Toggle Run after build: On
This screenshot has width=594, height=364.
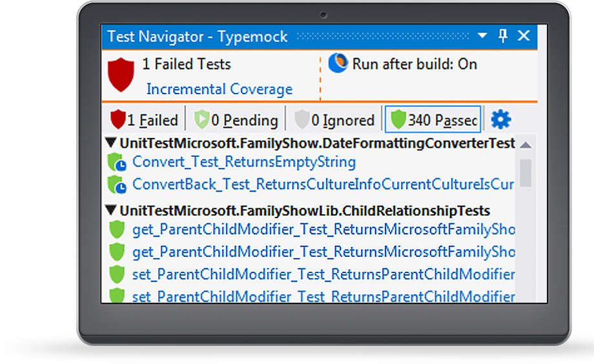coord(415,64)
